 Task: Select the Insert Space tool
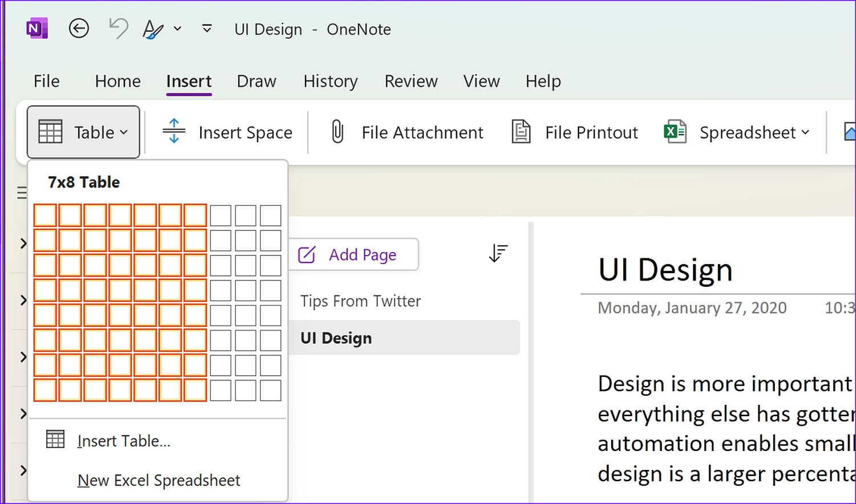tap(173, 132)
